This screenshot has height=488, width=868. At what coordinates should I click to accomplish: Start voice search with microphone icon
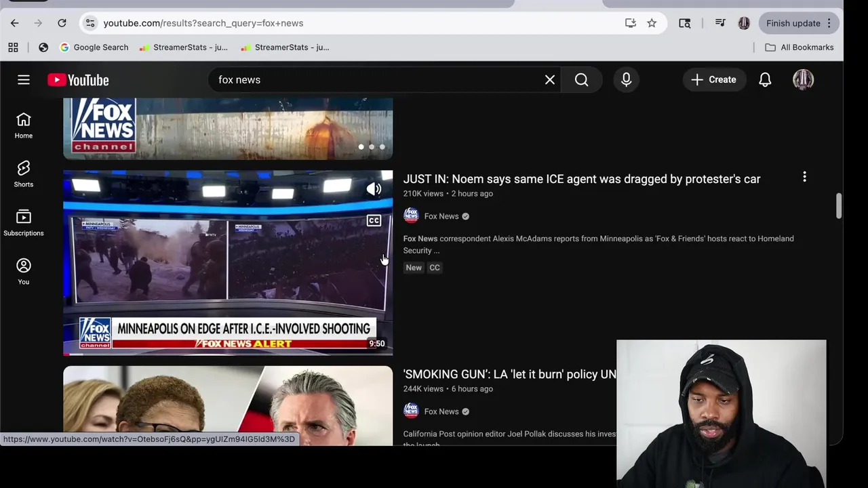click(x=627, y=80)
